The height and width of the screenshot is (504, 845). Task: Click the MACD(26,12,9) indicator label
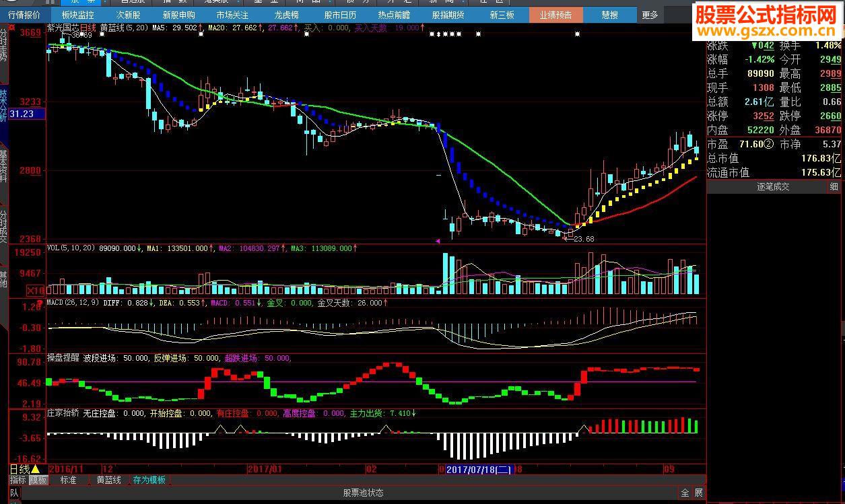[73, 303]
